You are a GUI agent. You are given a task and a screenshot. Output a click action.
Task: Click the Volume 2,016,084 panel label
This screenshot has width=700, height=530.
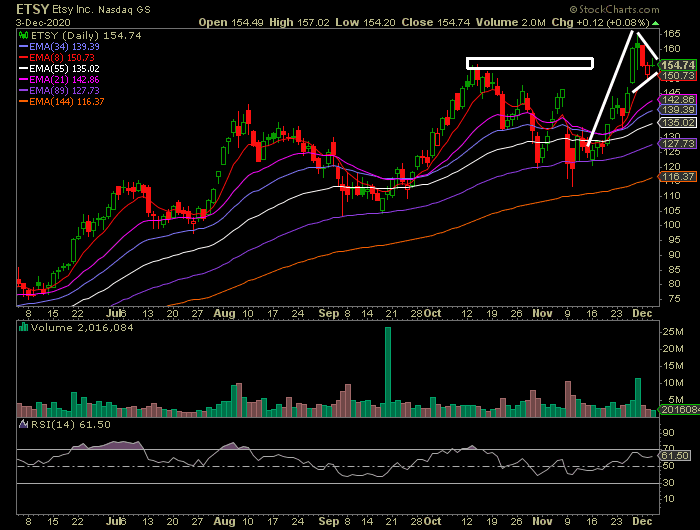82,328
